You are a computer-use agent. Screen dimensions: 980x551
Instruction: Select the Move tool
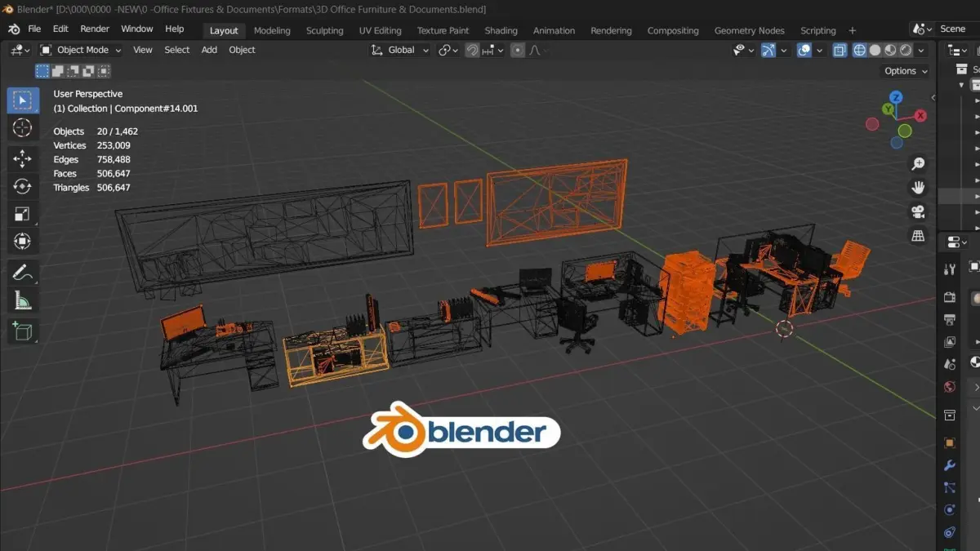(x=22, y=159)
